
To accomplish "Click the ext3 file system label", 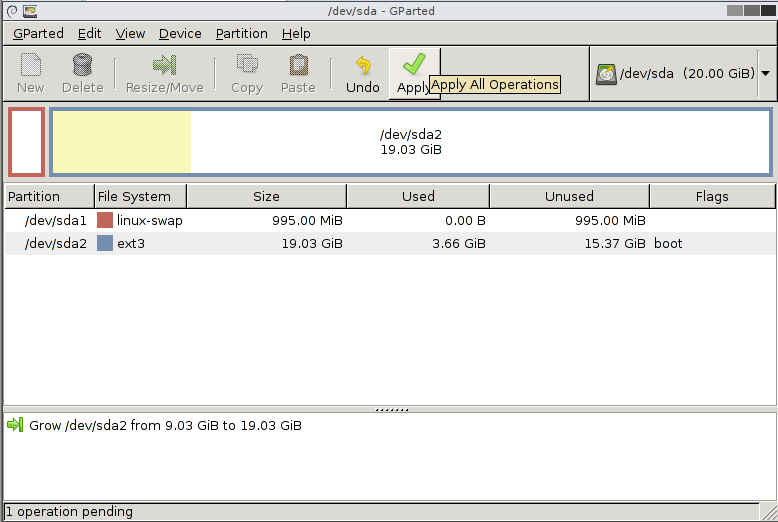I will pos(131,244).
